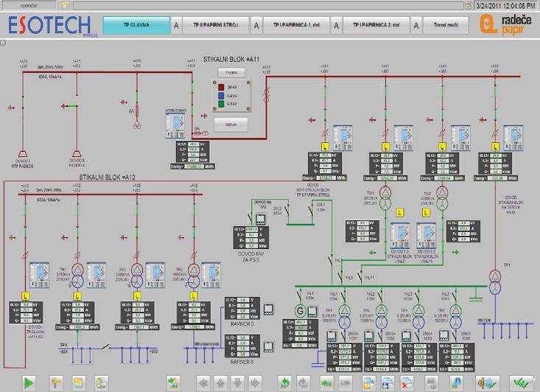Click the down navigation arrow in bottom toolbar
The height and width of the screenshot is (392, 540).
click(237, 382)
